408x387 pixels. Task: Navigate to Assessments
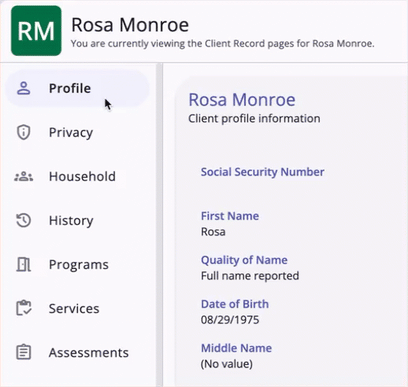(77, 352)
